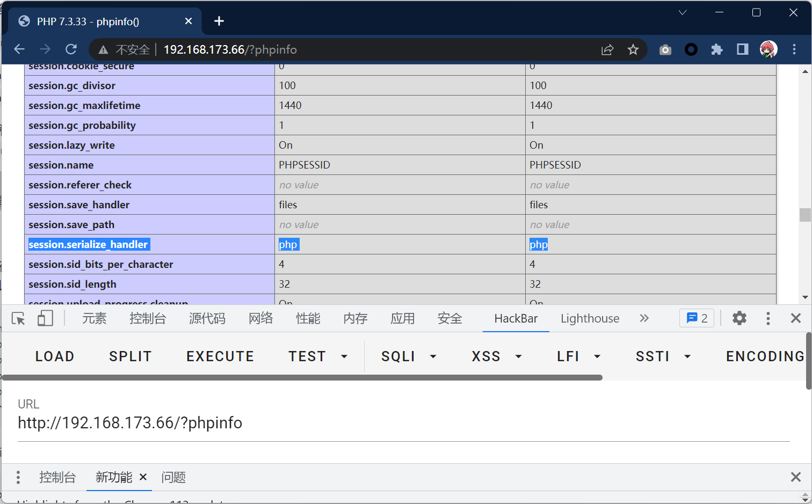
Task: Open the browser side panel icon
Action: click(x=742, y=49)
